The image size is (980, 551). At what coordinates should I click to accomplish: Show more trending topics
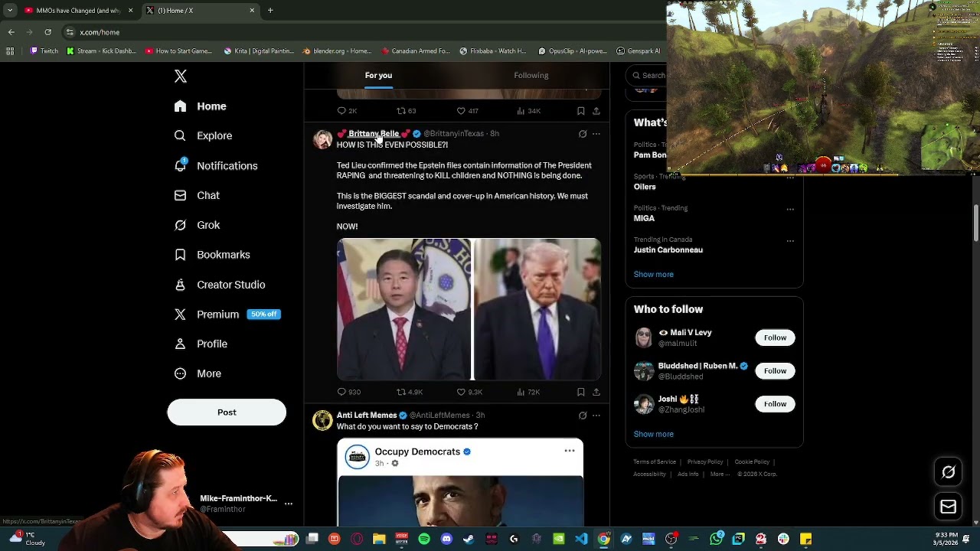click(x=653, y=274)
